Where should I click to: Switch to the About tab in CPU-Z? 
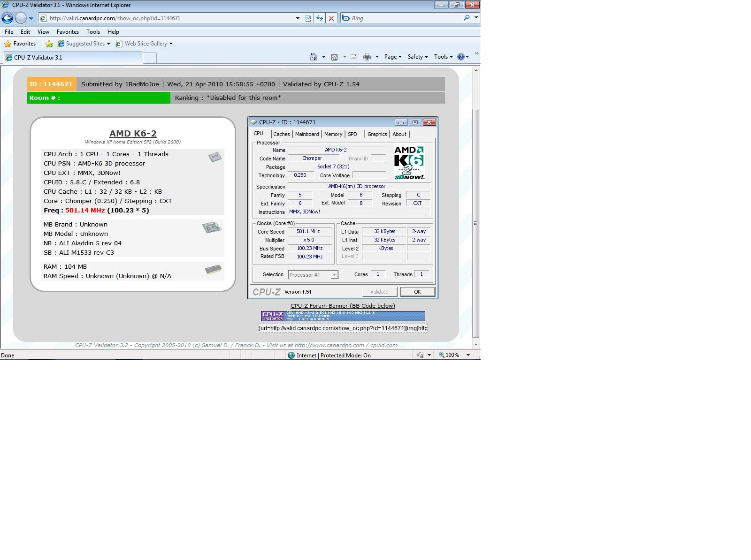coord(399,134)
